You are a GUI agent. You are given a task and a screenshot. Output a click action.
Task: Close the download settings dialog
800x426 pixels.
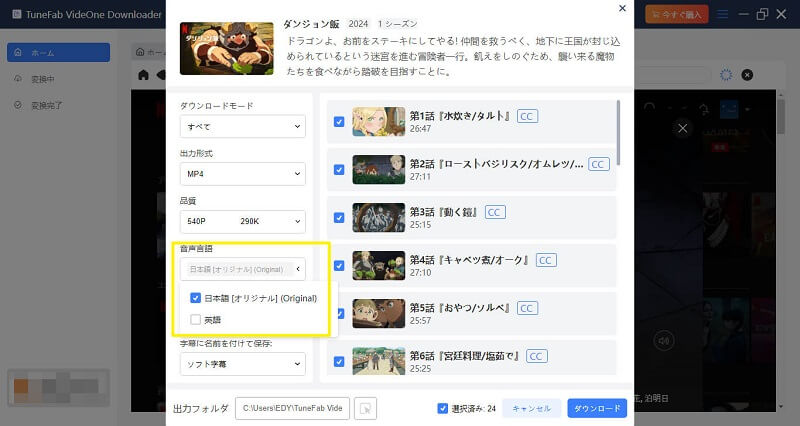(622, 8)
